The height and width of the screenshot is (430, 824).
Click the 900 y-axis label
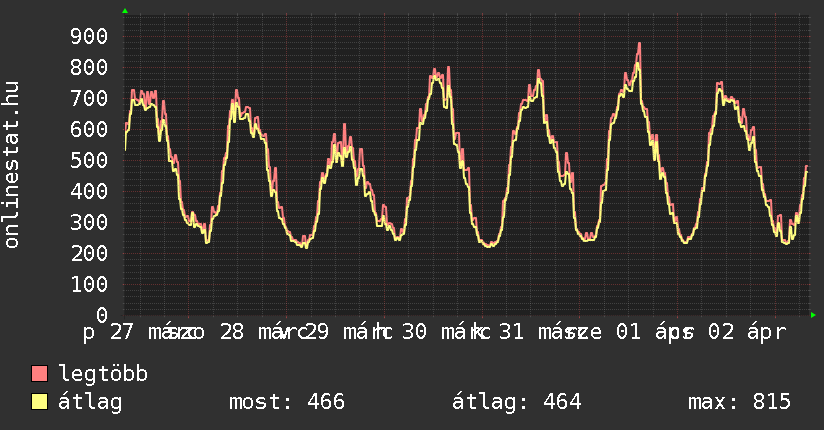pos(90,36)
